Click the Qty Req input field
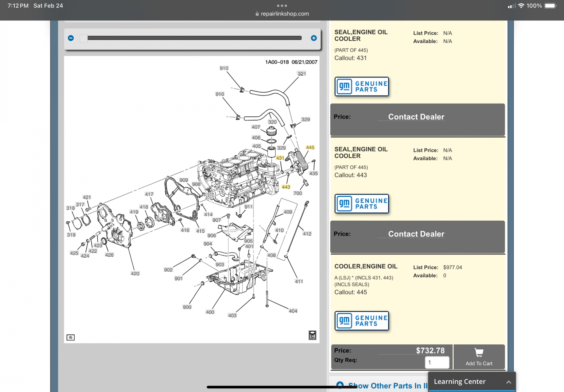 [437, 362]
